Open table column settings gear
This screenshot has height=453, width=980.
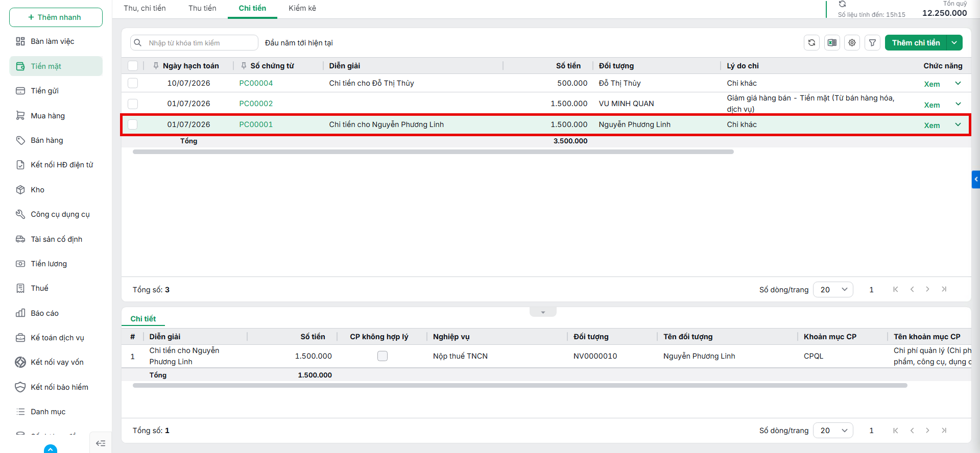pos(852,43)
